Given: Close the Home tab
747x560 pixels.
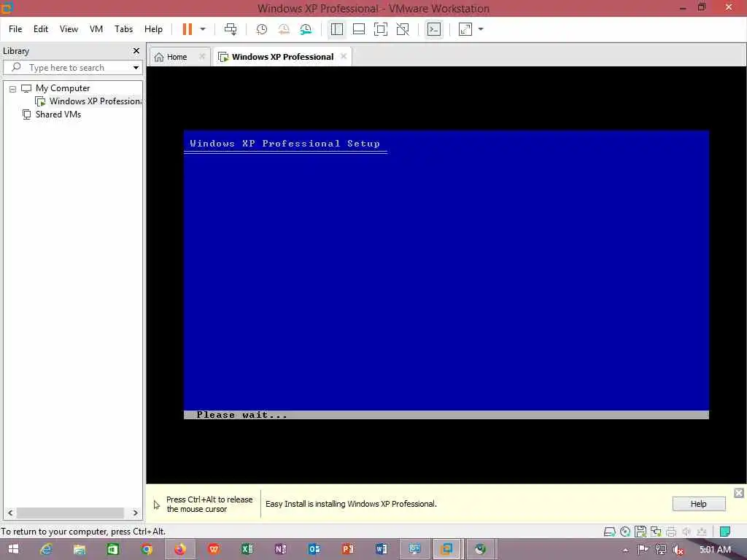Looking at the screenshot, I should pos(202,56).
